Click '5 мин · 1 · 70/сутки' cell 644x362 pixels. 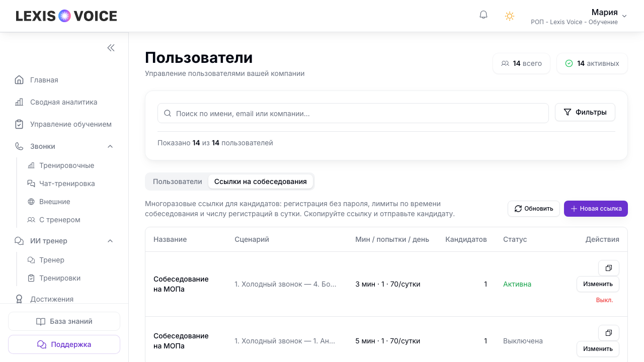[388, 341]
